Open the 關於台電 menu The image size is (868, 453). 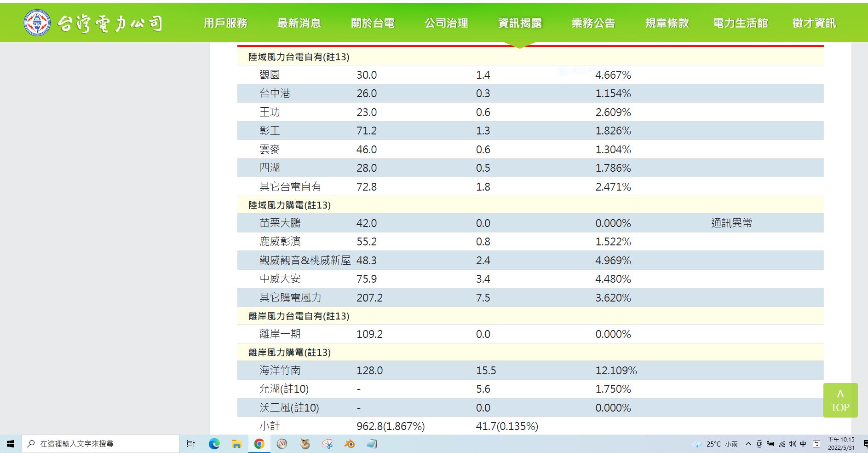[x=373, y=23]
